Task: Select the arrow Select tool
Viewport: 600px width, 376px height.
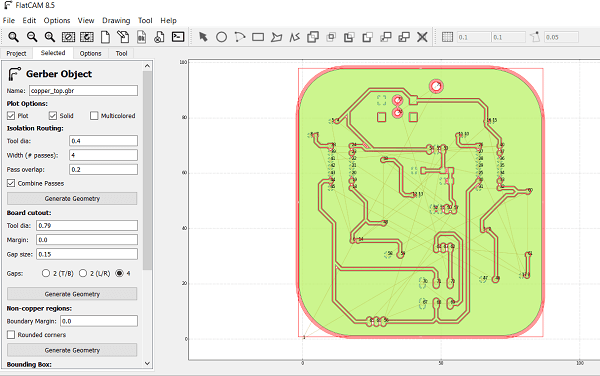Action: pyautogui.click(x=203, y=37)
